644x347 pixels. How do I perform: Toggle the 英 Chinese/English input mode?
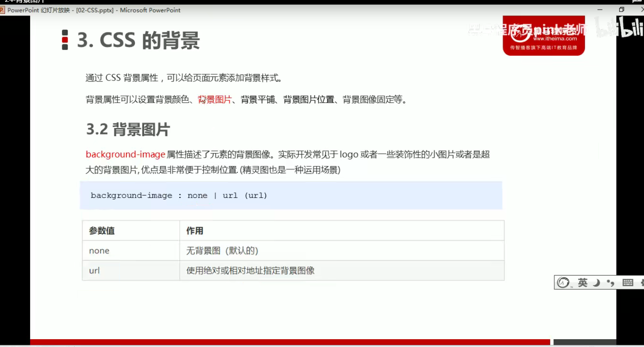click(x=582, y=283)
